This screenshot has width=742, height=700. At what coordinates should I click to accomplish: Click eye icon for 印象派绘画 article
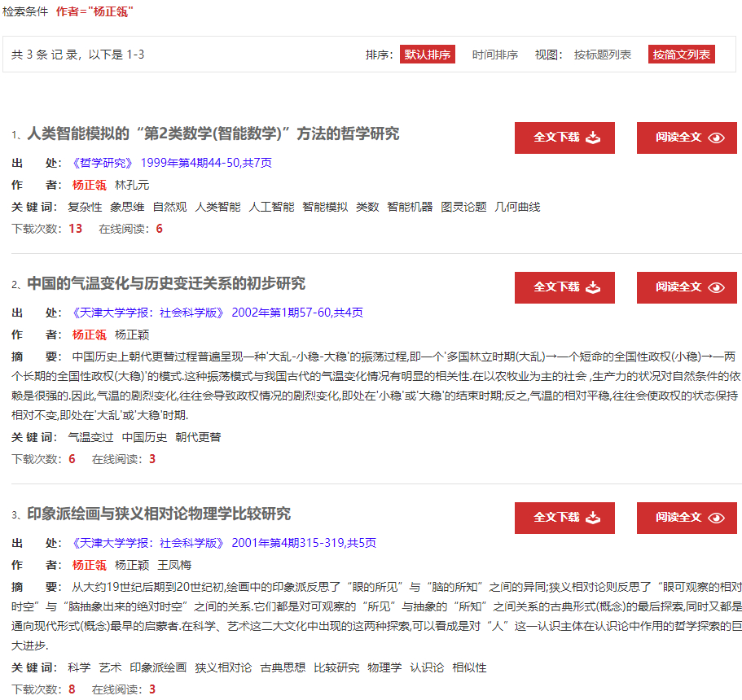click(716, 518)
